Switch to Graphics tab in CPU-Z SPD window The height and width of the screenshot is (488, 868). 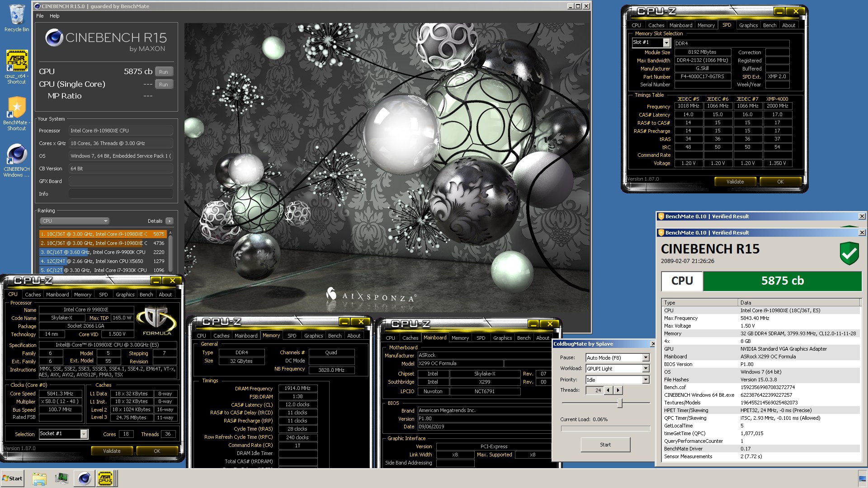point(748,25)
